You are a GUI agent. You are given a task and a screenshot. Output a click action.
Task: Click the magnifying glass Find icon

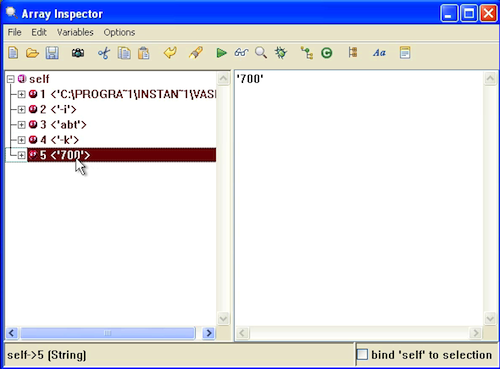261,53
